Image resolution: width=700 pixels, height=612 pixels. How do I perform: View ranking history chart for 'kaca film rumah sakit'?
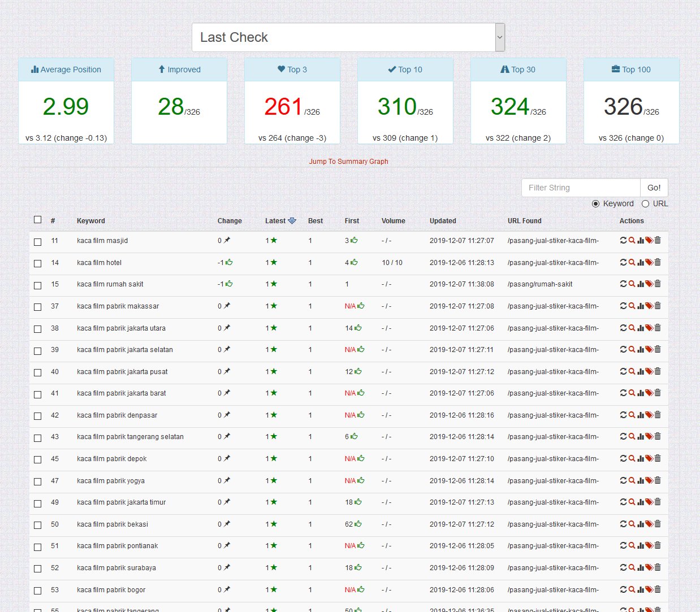pos(641,284)
